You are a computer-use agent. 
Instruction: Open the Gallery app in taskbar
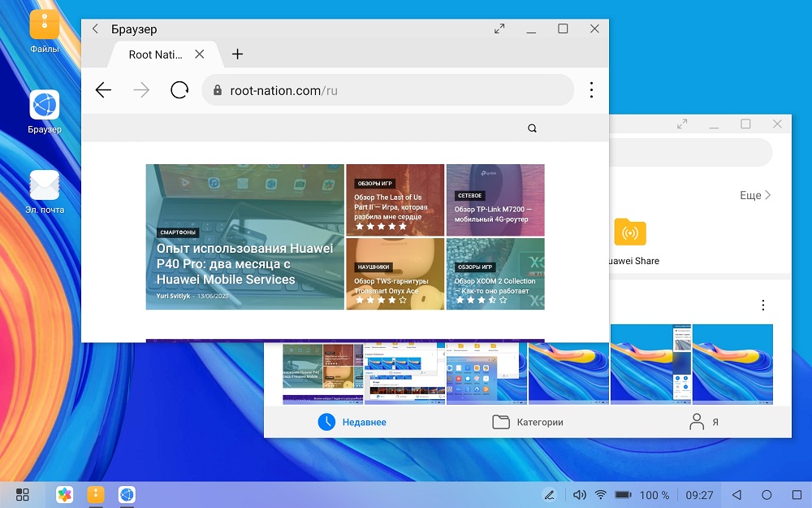(x=65, y=494)
